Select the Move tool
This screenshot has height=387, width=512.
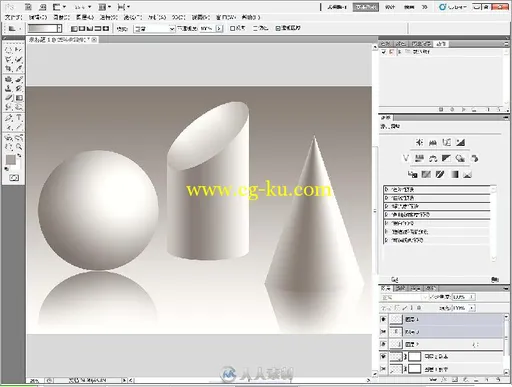click(x=18, y=50)
